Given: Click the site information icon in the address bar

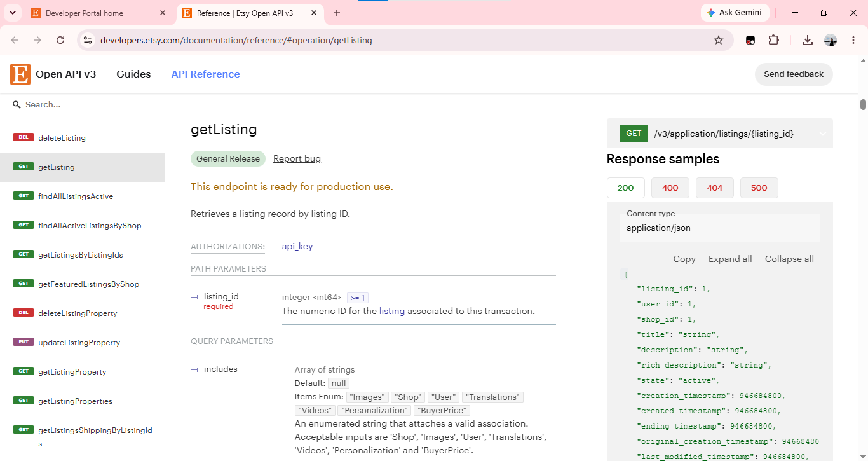Looking at the screenshot, I should [x=88, y=40].
